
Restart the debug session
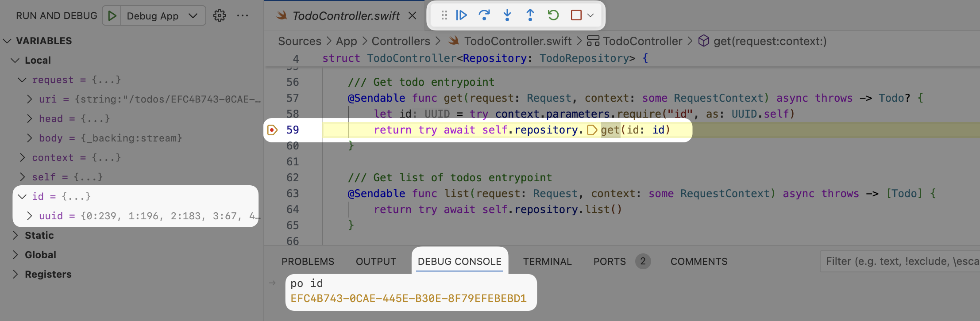coord(553,15)
